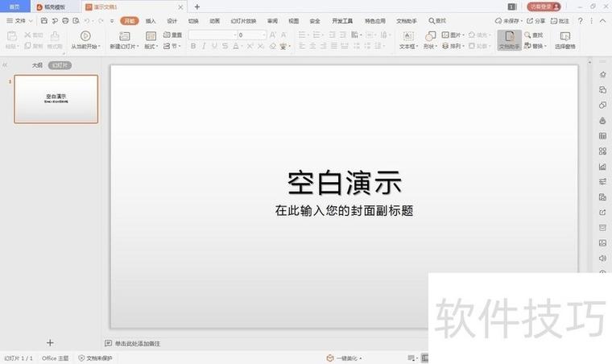Image resolution: width=612 pixels, height=364 pixels.
Task: Collapse the slide panel with double chevron
Action: coord(5,65)
